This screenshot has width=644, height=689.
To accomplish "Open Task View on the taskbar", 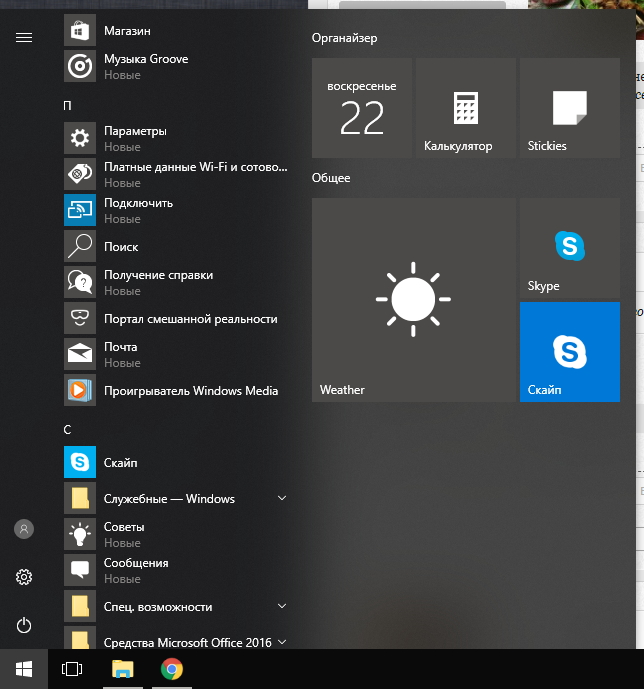I will pyautogui.click(x=72, y=669).
